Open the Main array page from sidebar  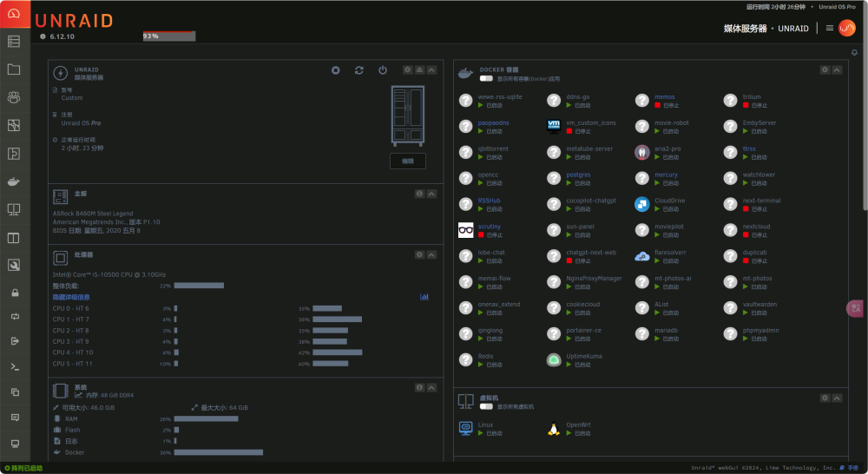click(x=14, y=42)
